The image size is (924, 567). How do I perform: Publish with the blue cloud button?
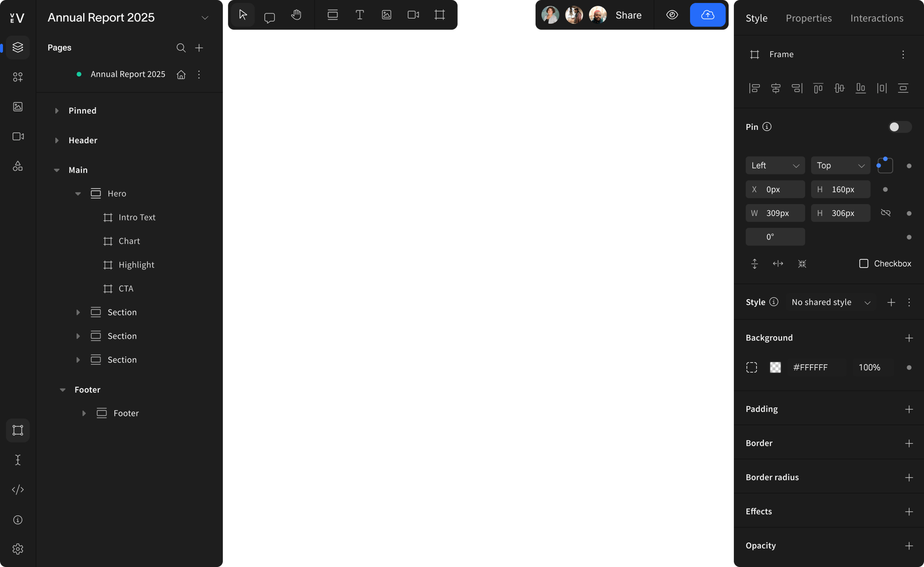click(x=707, y=15)
